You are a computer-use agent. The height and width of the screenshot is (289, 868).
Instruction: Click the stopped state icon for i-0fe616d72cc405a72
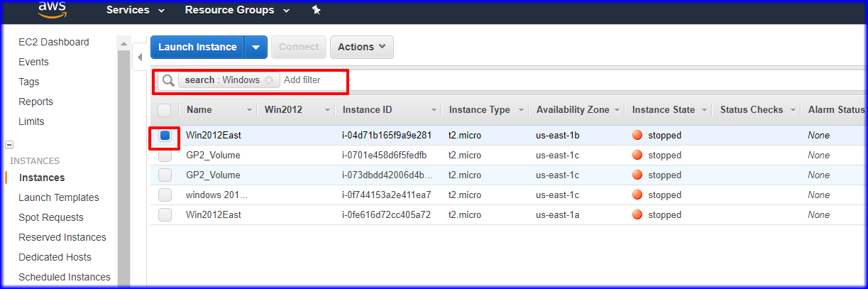click(x=637, y=215)
